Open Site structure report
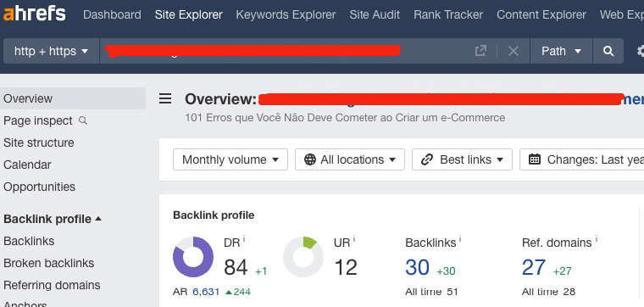 [x=39, y=142]
